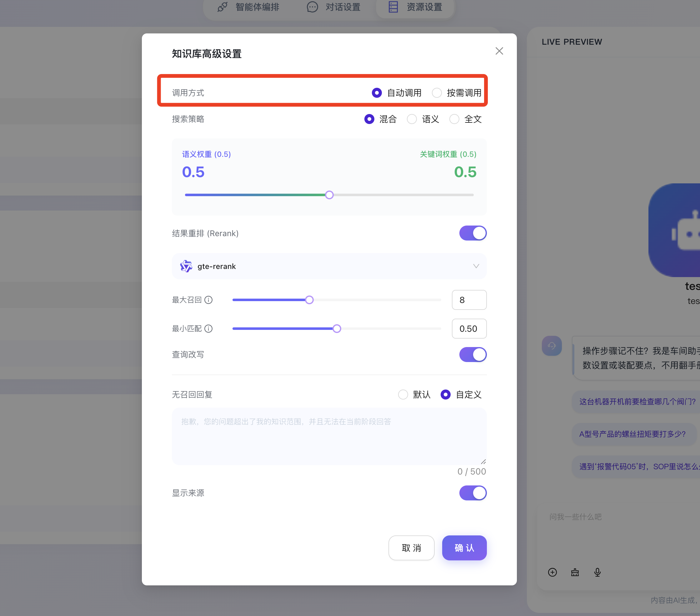Click the gte-rerank model logo icon

click(x=186, y=266)
